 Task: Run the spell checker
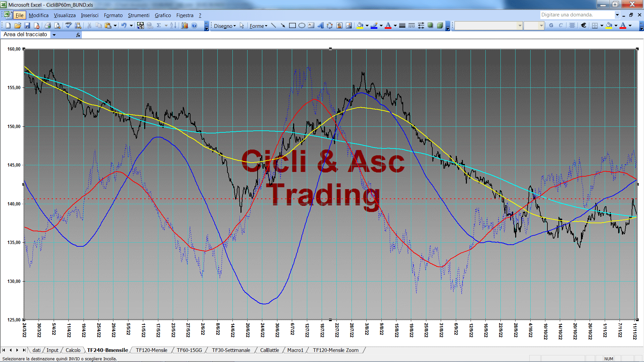pyautogui.click(x=68, y=25)
